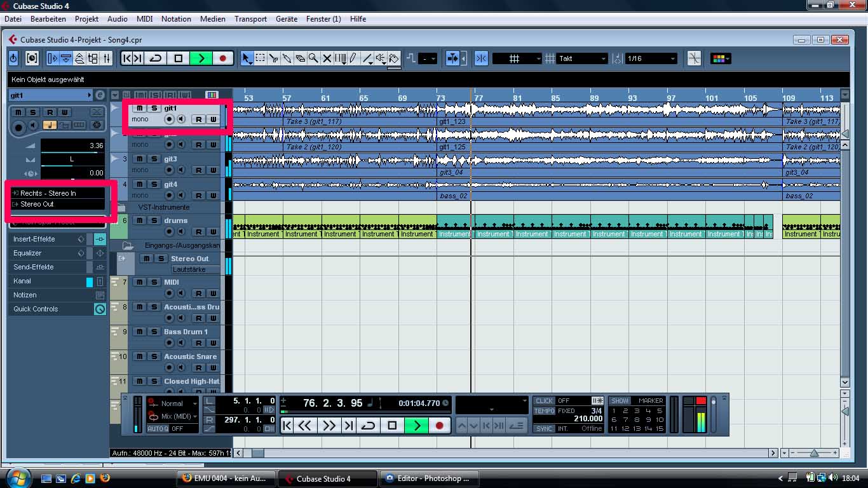The width and height of the screenshot is (868, 488).
Task: Select the Mute X tool
Action: [x=327, y=58]
